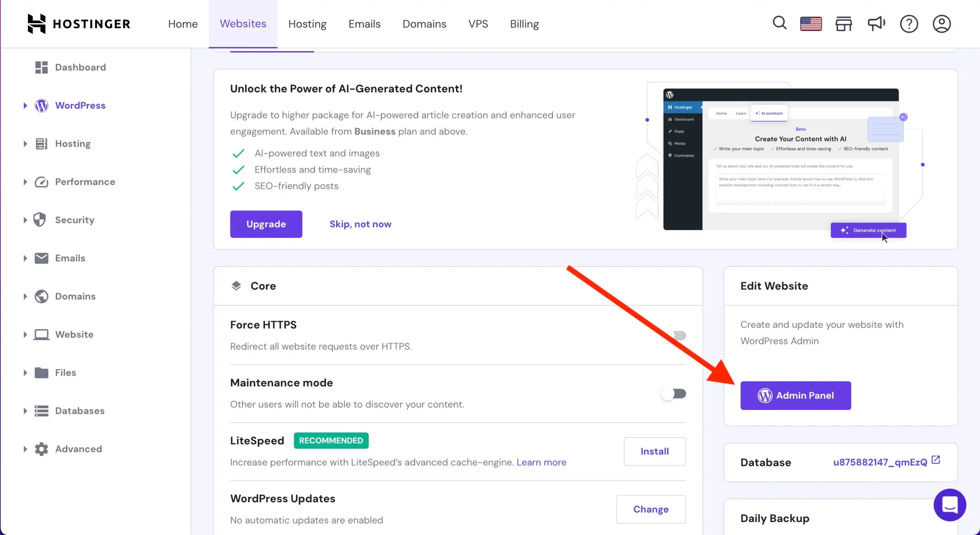Image resolution: width=980 pixels, height=535 pixels.
Task: Click the AI content preview image
Action: (779, 159)
